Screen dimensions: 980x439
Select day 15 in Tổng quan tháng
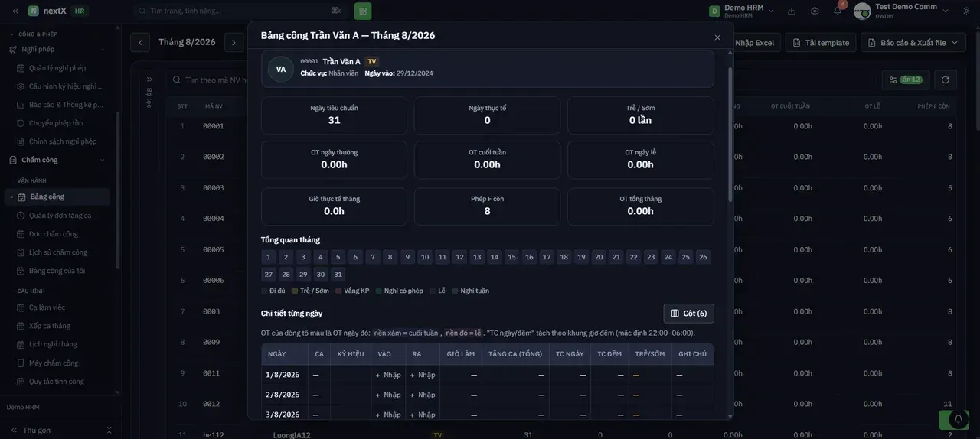(512, 257)
